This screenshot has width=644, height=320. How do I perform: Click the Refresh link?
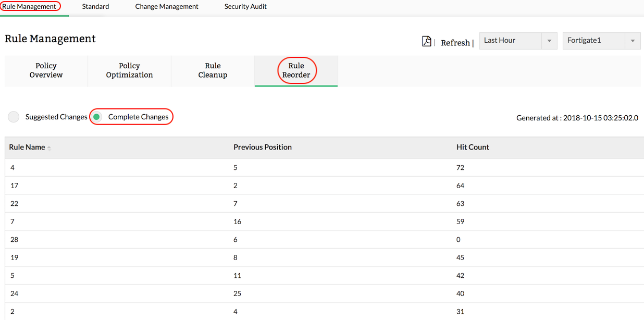click(x=455, y=43)
